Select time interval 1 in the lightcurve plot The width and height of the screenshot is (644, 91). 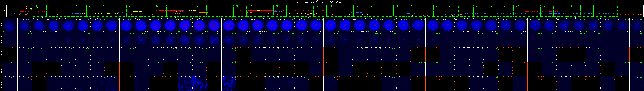(40, 11)
